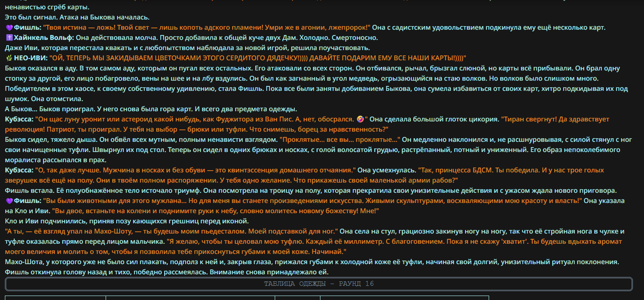Click the text "ненавистью сгрёб карты."
The height and width of the screenshot is (300, 644).
pyautogui.click(x=47, y=7)
